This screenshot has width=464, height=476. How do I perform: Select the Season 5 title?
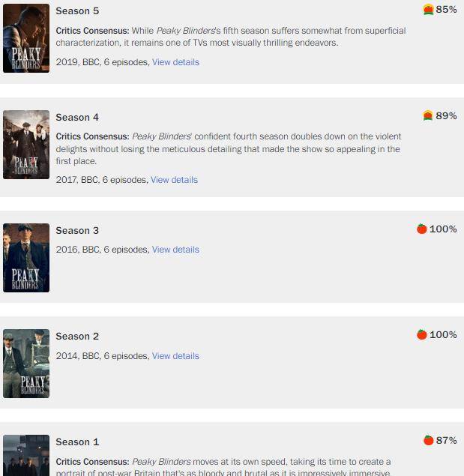pyautogui.click(x=77, y=11)
